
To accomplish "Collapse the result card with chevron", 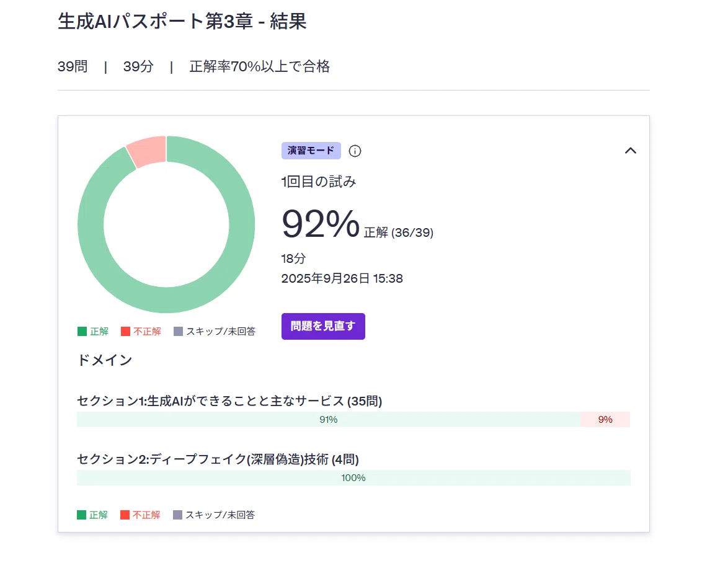I will click(x=630, y=151).
